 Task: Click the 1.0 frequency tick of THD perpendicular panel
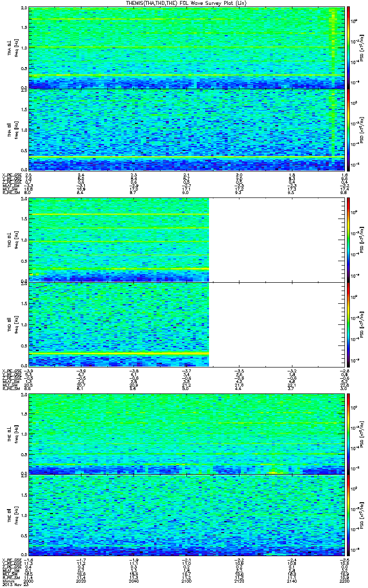tap(25, 241)
